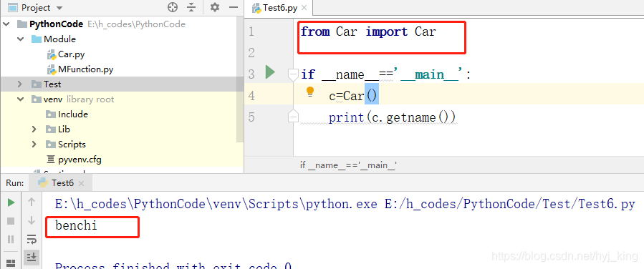Hide the Project panel with minus icon

(x=234, y=7)
